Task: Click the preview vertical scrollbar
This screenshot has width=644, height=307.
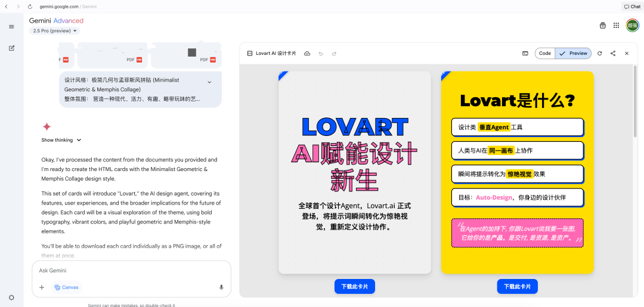Action: (x=636, y=101)
